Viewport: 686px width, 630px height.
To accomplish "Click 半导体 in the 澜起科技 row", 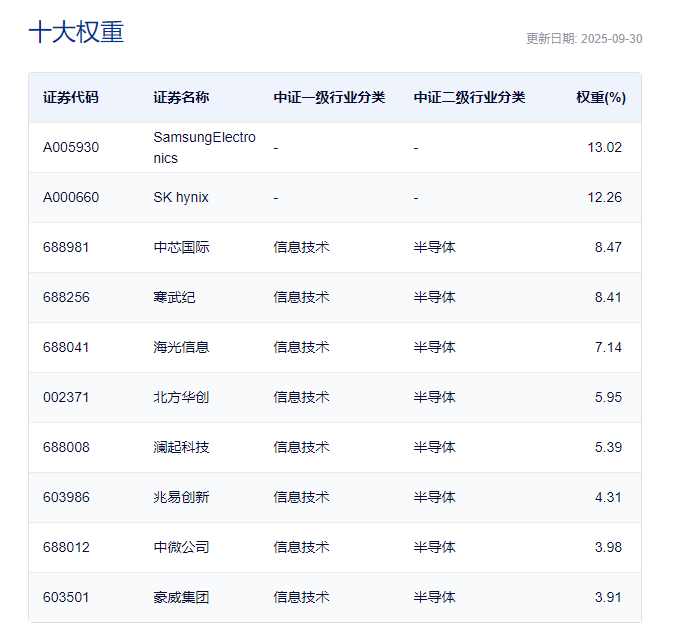I will pyautogui.click(x=434, y=447).
